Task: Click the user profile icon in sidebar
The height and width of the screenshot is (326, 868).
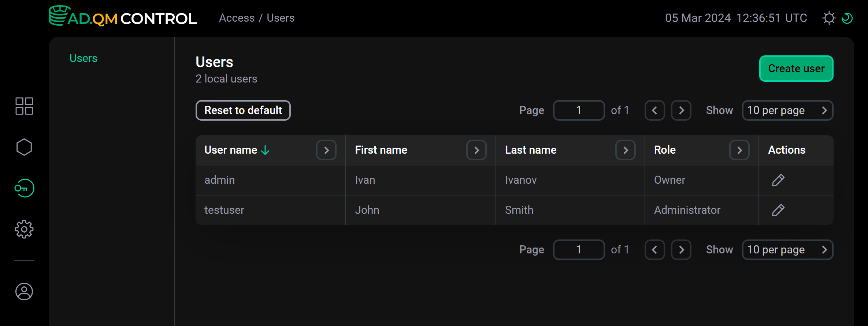Action: tap(24, 292)
